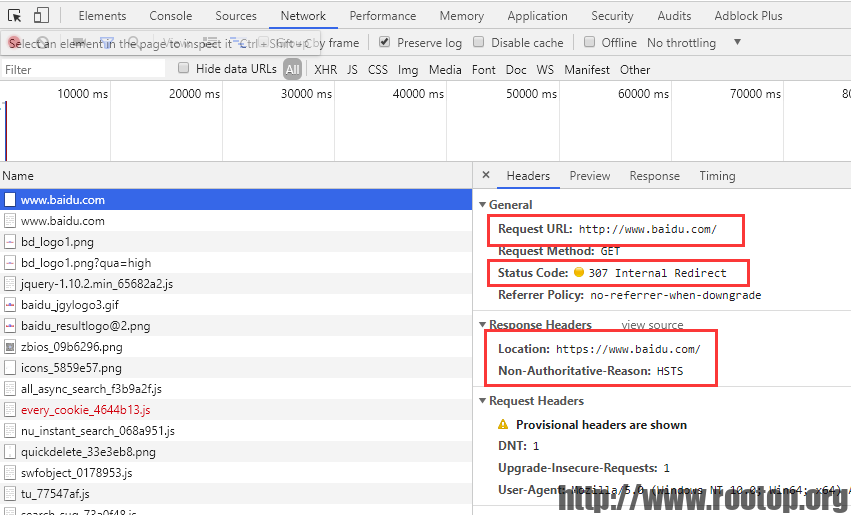This screenshot has width=851, height=515.
Task: Collapse the General section
Action: (x=482, y=205)
